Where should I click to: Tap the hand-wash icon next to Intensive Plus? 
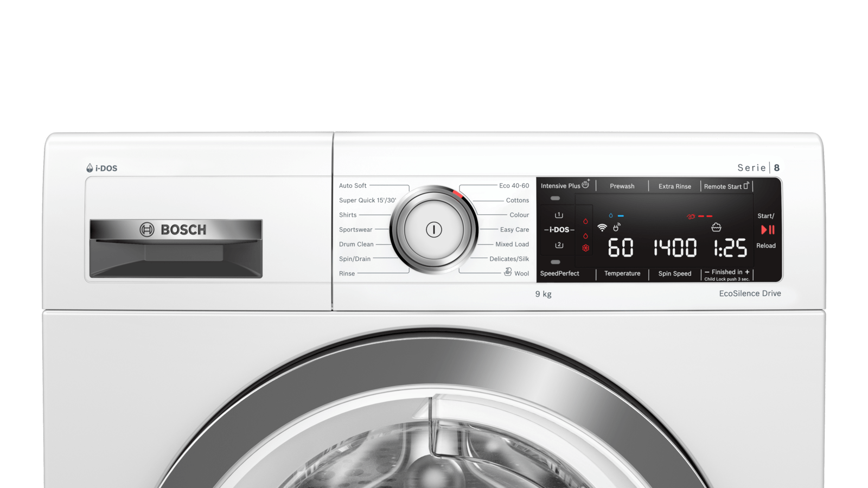point(586,184)
